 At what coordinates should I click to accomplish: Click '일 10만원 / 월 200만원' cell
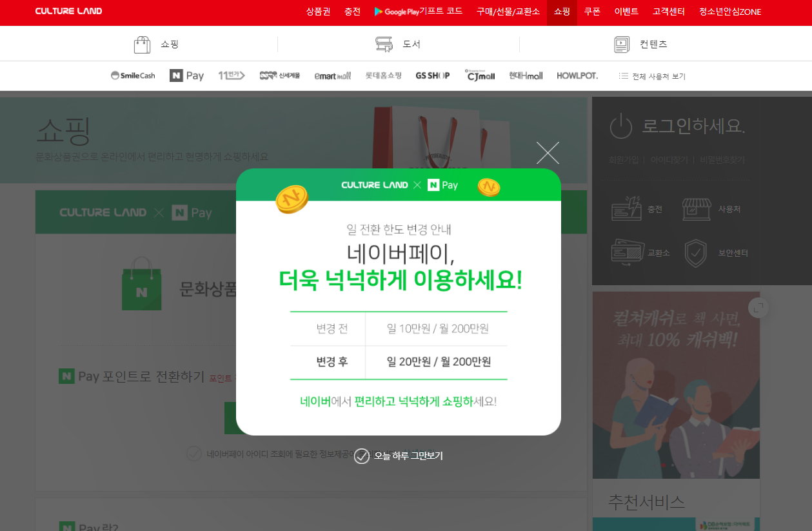[x=437, y=328]
